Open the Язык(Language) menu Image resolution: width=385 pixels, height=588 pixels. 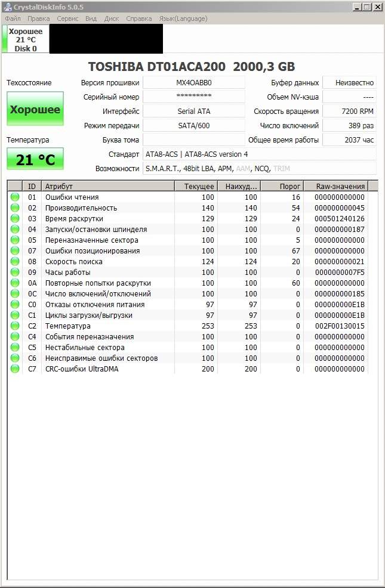click(x=183, y=18)
